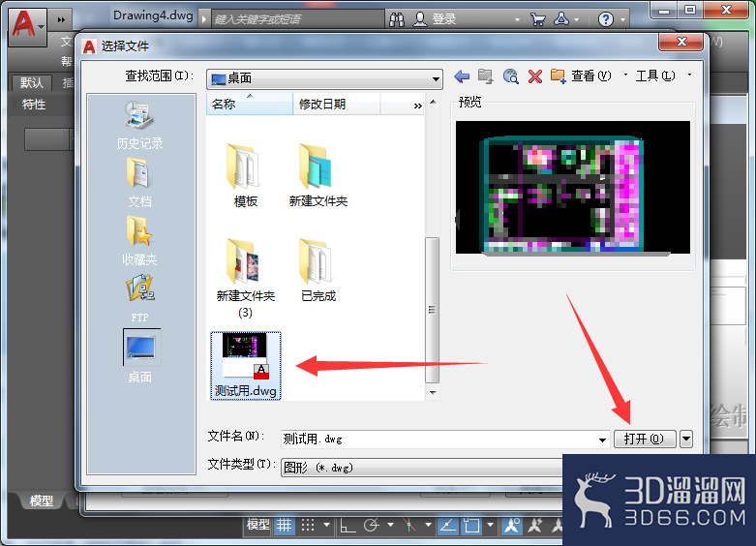This screenshot has height=546, width=756.
Task: Toggle snap mode dots icon
Action: coord(308,525)
